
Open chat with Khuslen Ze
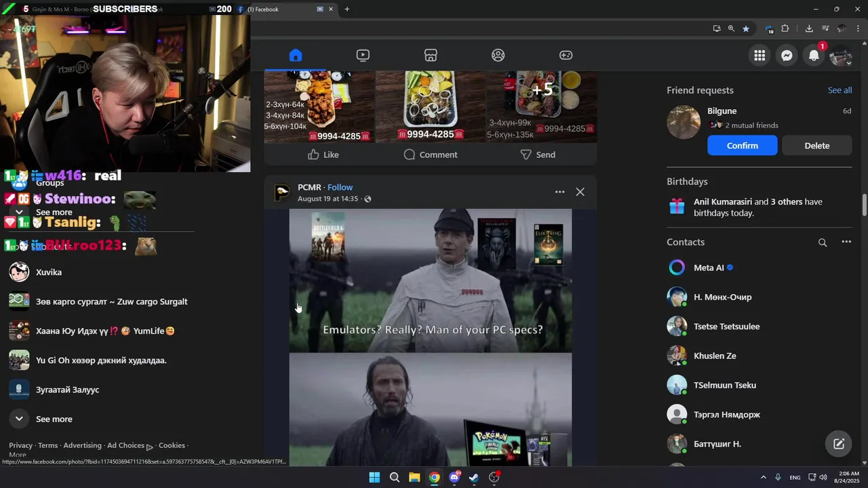pos(759,356)
